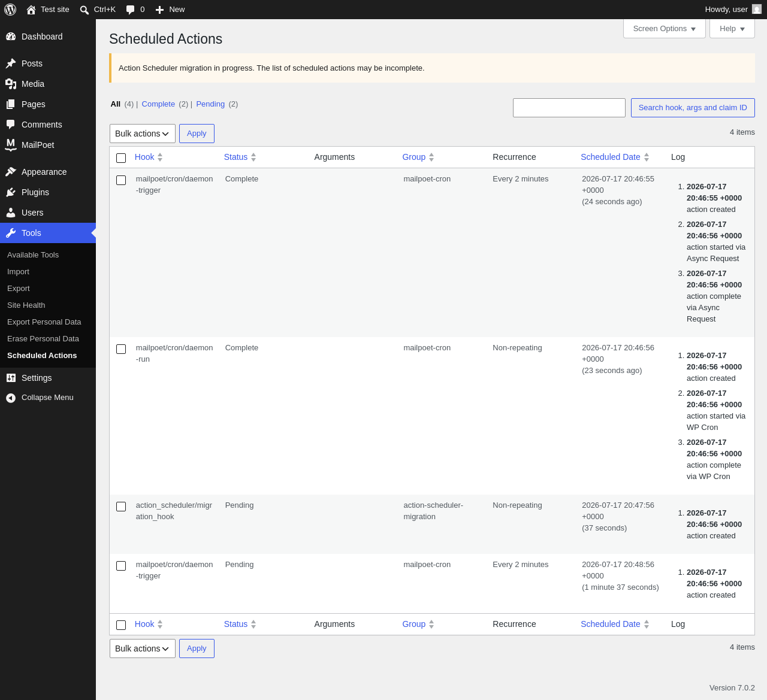The image size is (767, 700).
Task: Click the mailpoet/cron/daemon-run hook cell
Action: [x=174, y=353]
